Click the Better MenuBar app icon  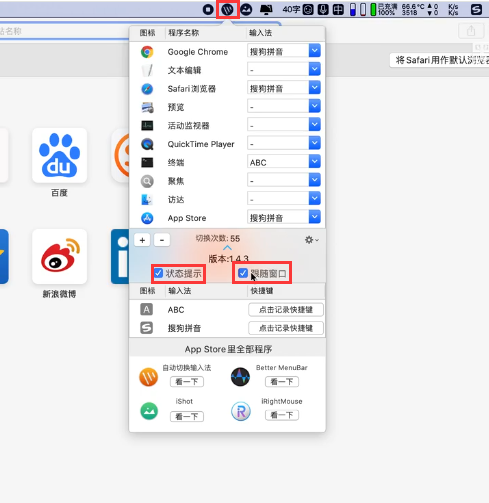[240, 377]
